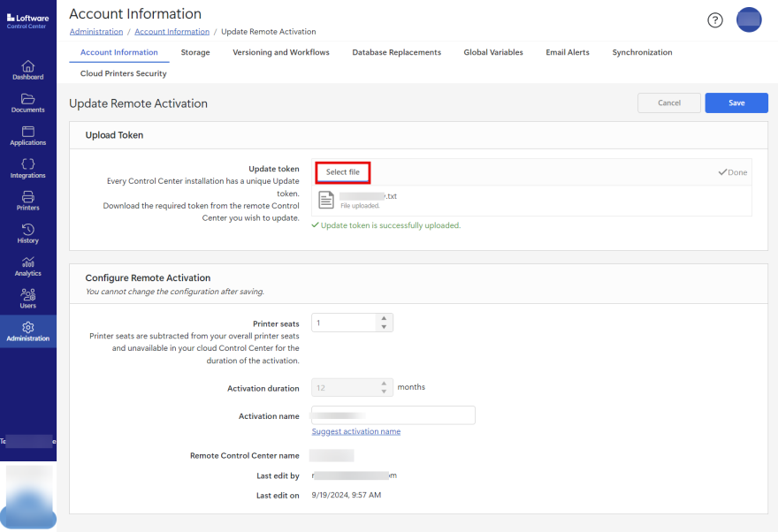Open the Dashboard sidebar icon
The height and width of the screenshot is (532, 778).
pos(27,70)
